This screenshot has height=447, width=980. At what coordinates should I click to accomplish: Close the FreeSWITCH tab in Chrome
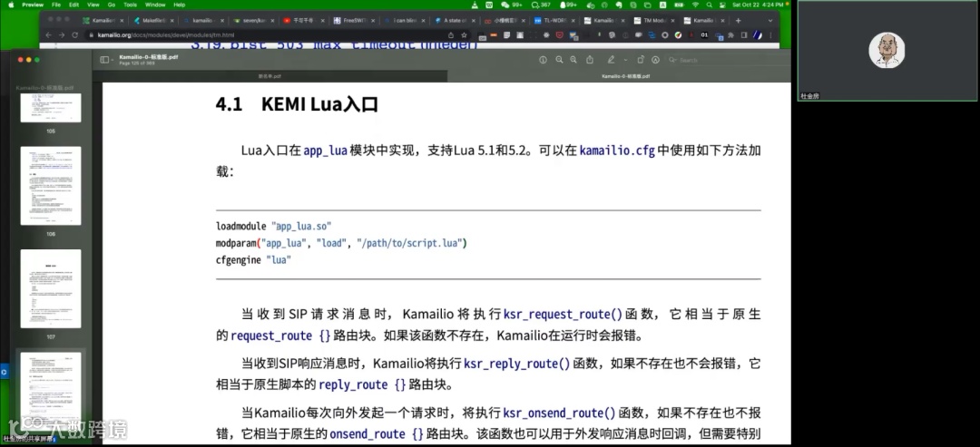pos(373,20)
